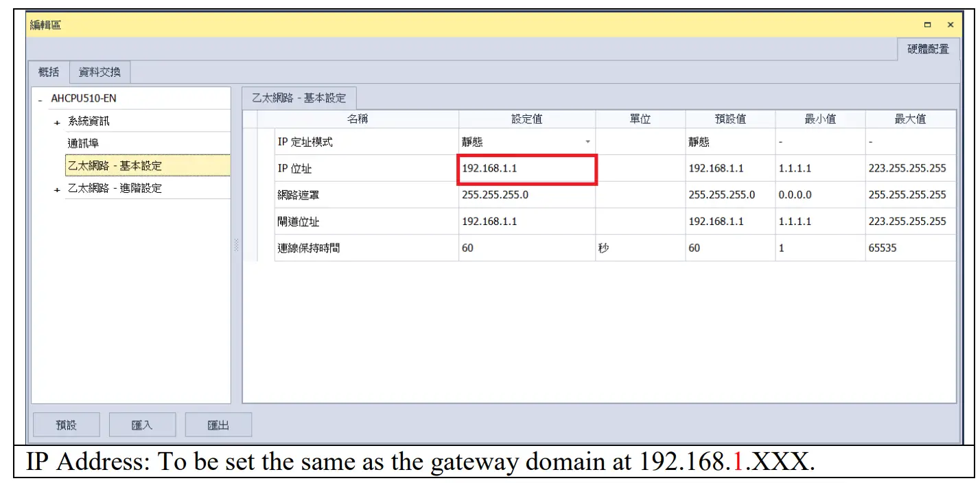Edit the 連線保持時間 setting value 60
The height and width of the screenshot is (483, 980).
coord(527,248)
